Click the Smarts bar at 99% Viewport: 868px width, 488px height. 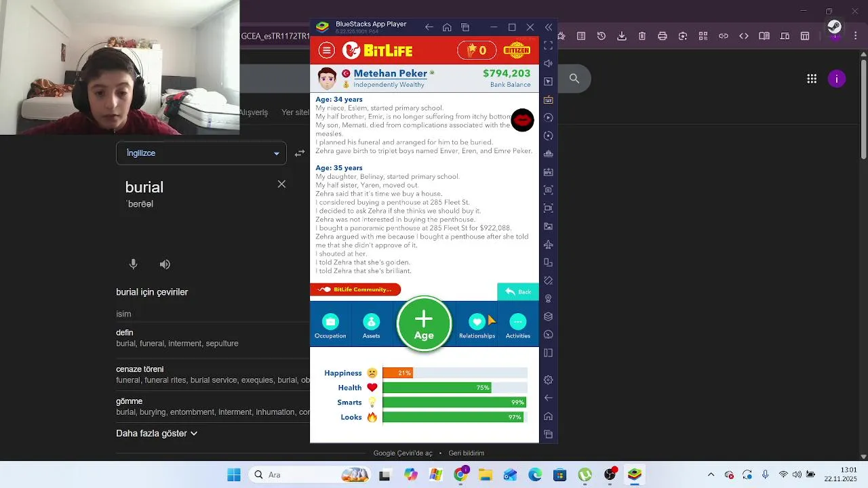[x=455, y=403]
